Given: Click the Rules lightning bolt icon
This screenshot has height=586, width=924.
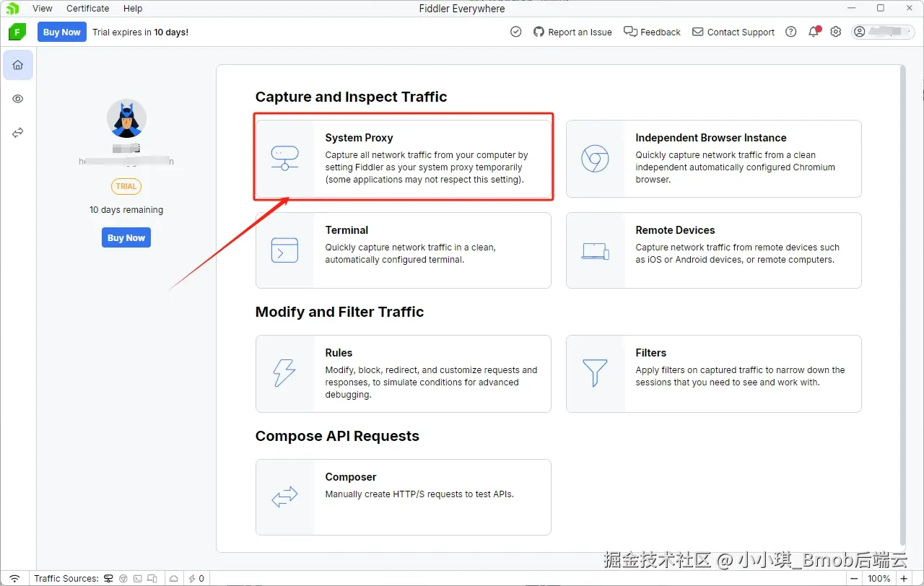Looking at the screenshot, I should 284,374.
